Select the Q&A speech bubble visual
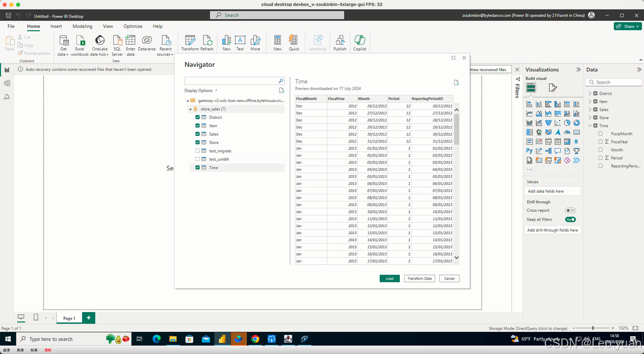The image size is (644, 354). 558,151
